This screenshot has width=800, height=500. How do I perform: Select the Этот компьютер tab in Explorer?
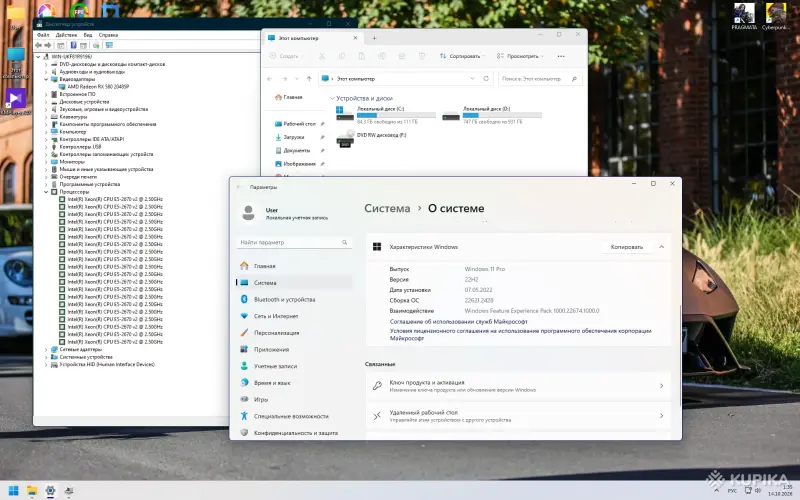(x=312, y=38)
